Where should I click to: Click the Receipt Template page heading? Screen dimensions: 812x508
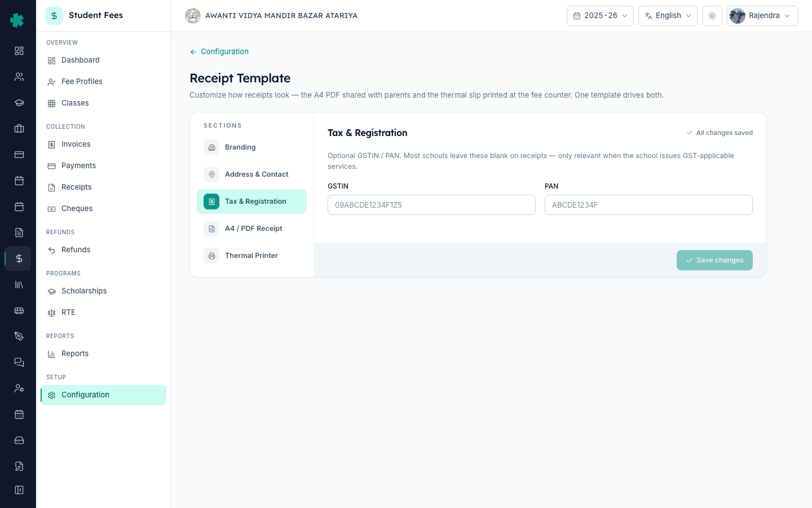pos(240,78)
